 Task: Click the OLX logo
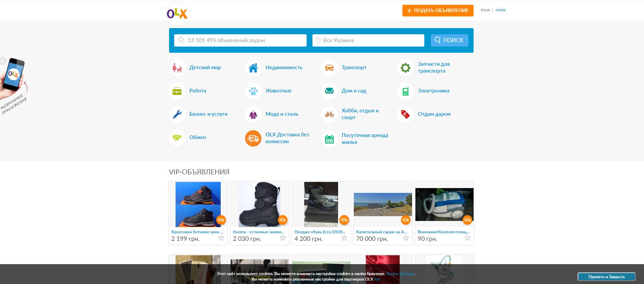click(x=177, y=14)
